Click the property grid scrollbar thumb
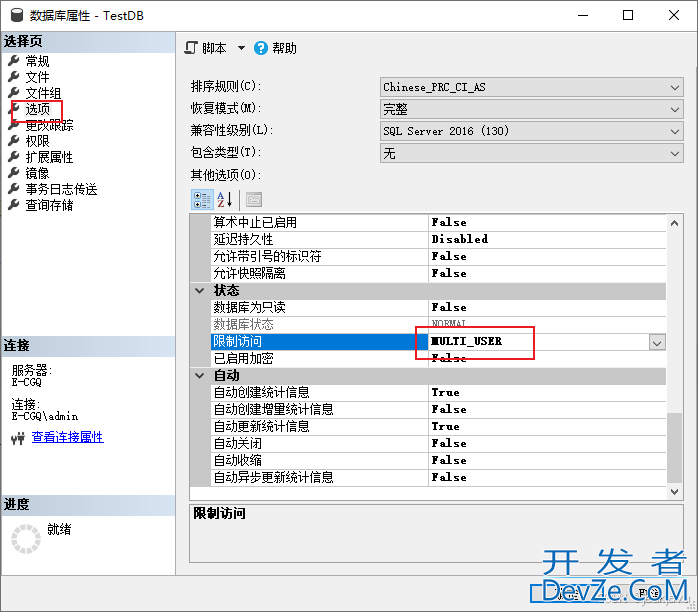Viewport: 698px width, 612px height. click(x=674, y=447)
